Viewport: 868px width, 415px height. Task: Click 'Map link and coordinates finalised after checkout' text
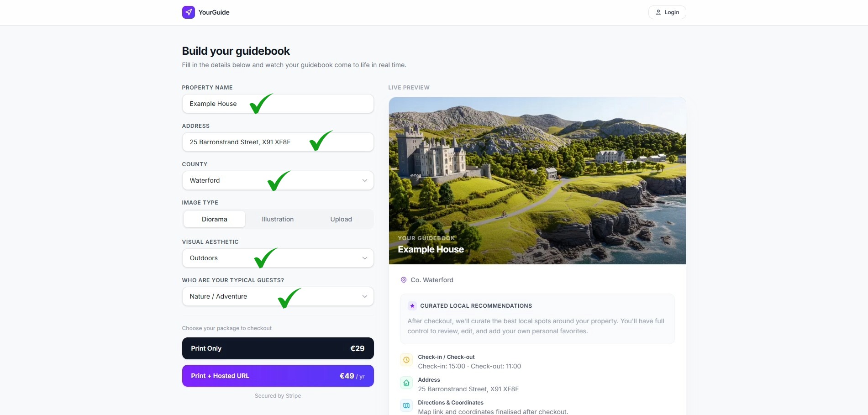click(x=493, y=411)
